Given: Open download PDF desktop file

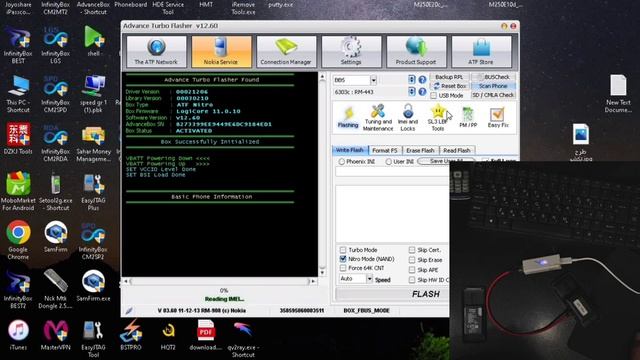Looking at the screenshot, I should point(206,336).
